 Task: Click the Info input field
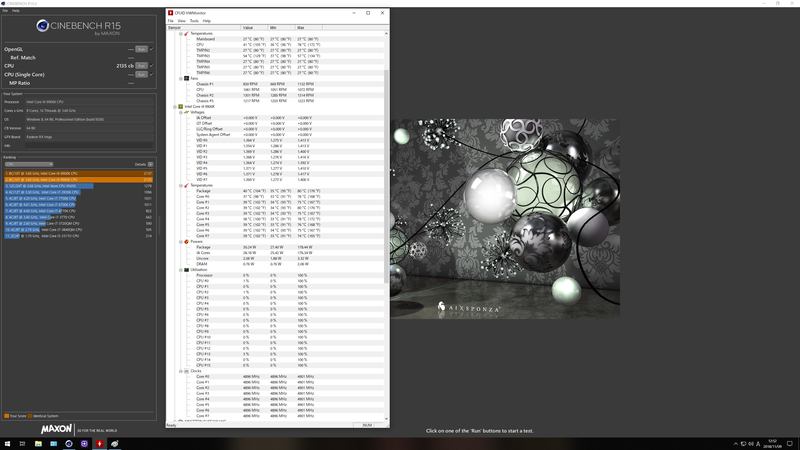point(89,145)
